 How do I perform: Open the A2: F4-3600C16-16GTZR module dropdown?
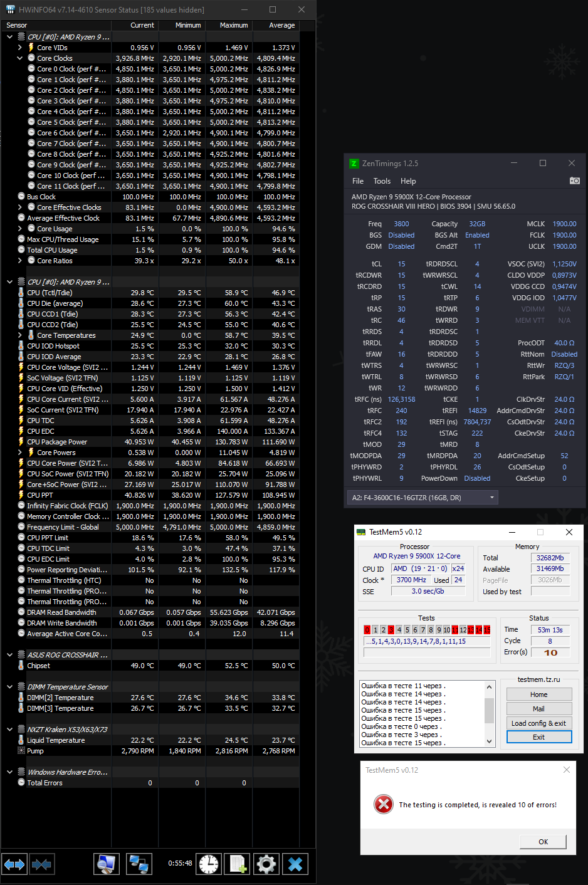click(x=423, y=497)
